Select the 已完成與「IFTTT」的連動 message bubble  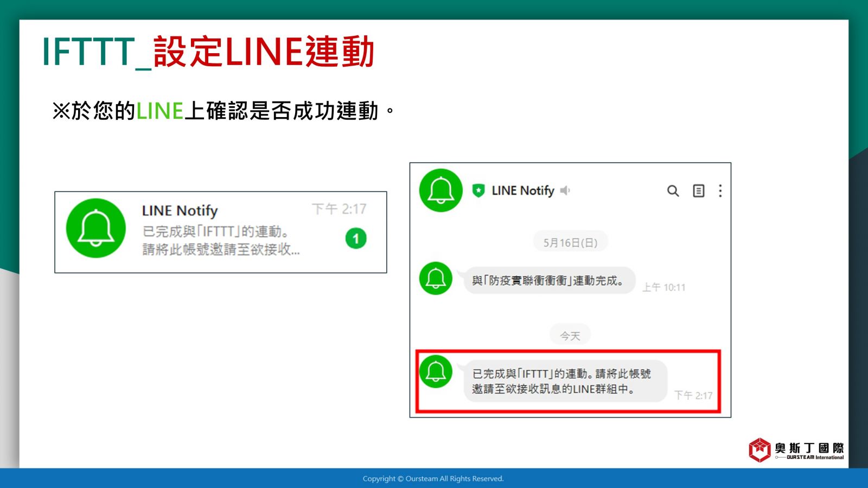[565, 381]
